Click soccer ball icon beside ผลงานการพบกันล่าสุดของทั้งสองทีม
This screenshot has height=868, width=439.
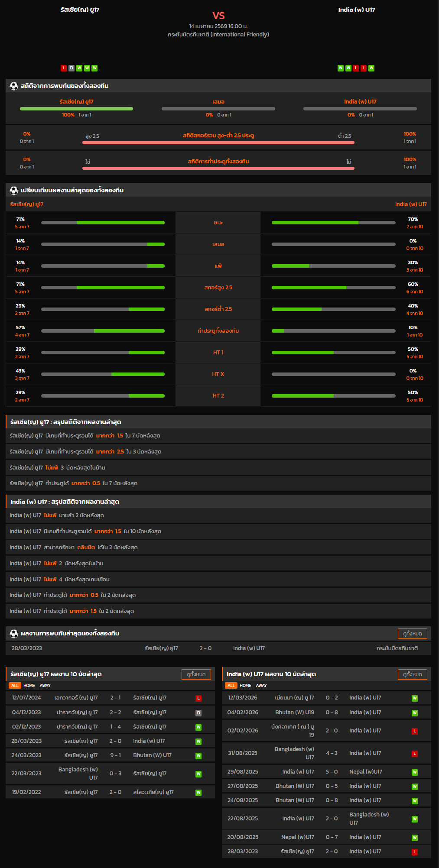pos(14,634)
